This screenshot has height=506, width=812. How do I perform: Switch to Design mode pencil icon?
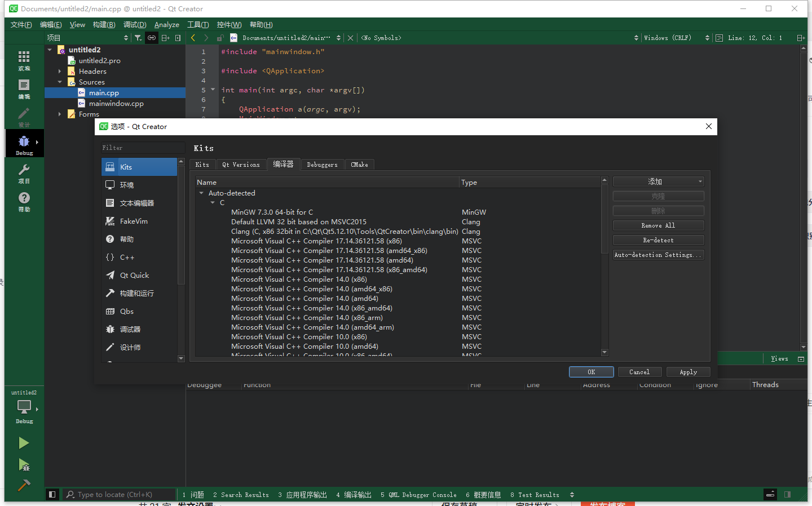[24, 117]
